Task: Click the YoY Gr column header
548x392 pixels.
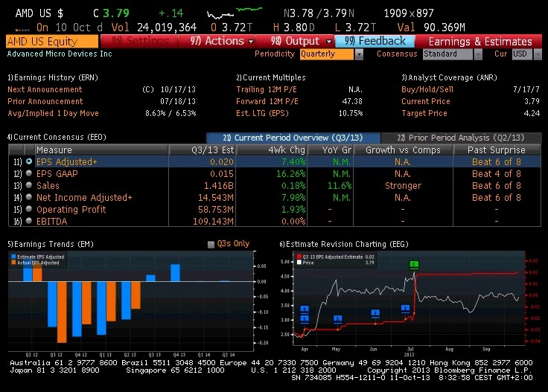Action: 331,150
